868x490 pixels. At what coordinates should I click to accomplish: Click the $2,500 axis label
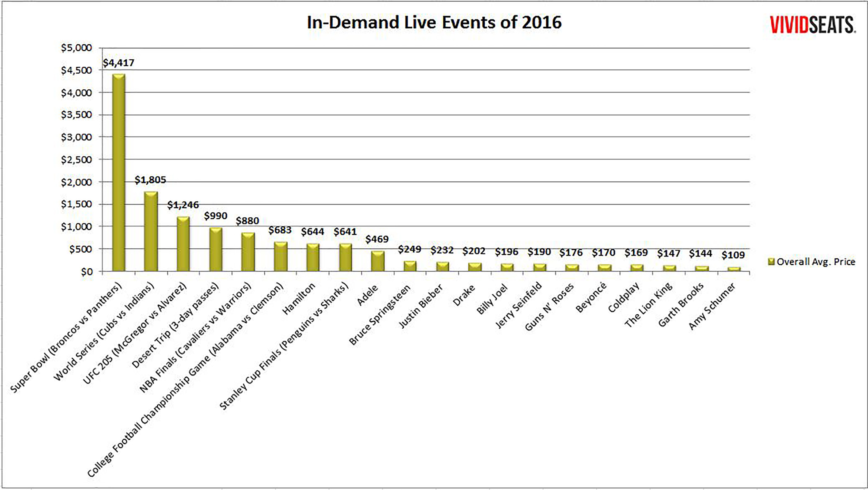pyautogui.click(x=77, y=159)
